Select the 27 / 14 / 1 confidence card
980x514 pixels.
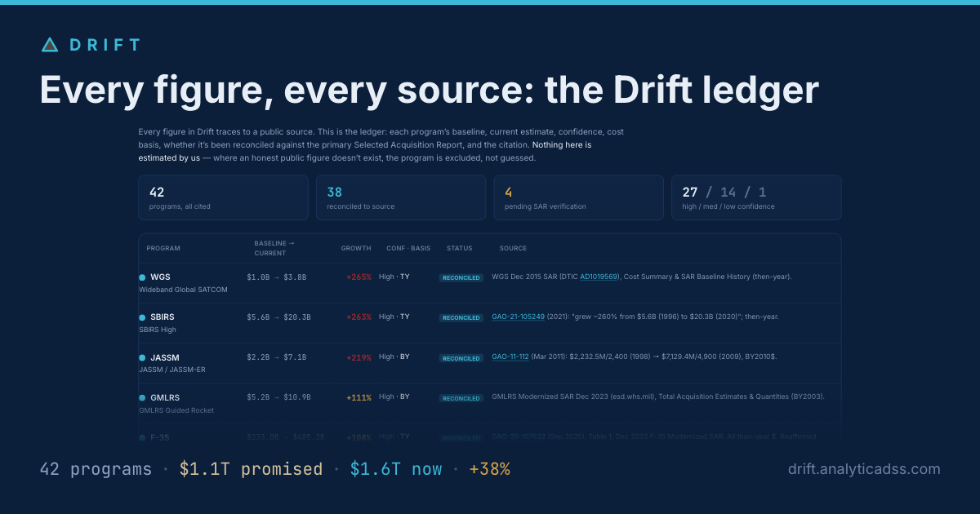pyautogui.click(x=756, y=197)
